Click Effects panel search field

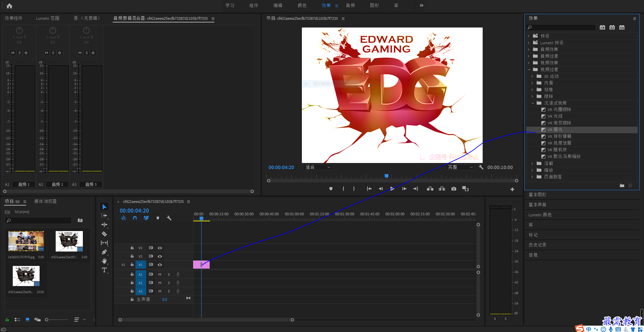pos(561,27)
